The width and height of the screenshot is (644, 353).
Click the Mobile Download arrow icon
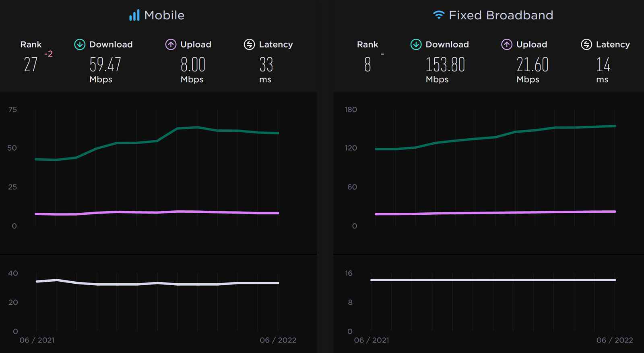click(x=80, y=44)
